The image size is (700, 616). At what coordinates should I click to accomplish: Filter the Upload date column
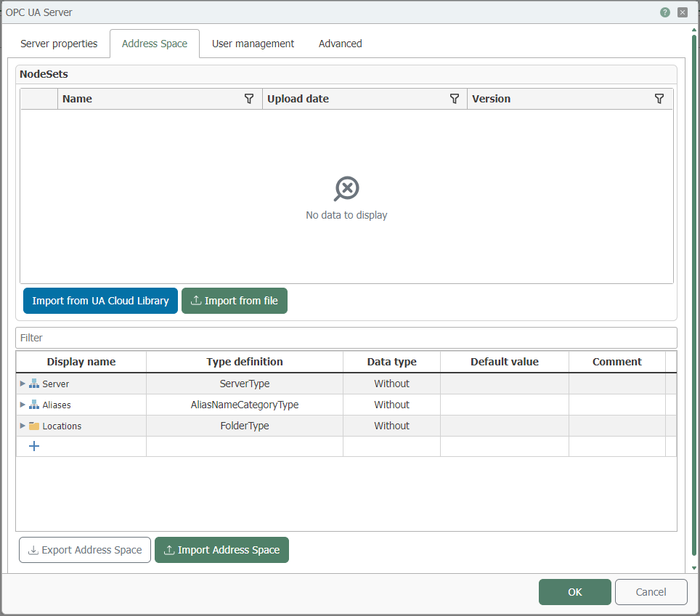coord(455,99)
